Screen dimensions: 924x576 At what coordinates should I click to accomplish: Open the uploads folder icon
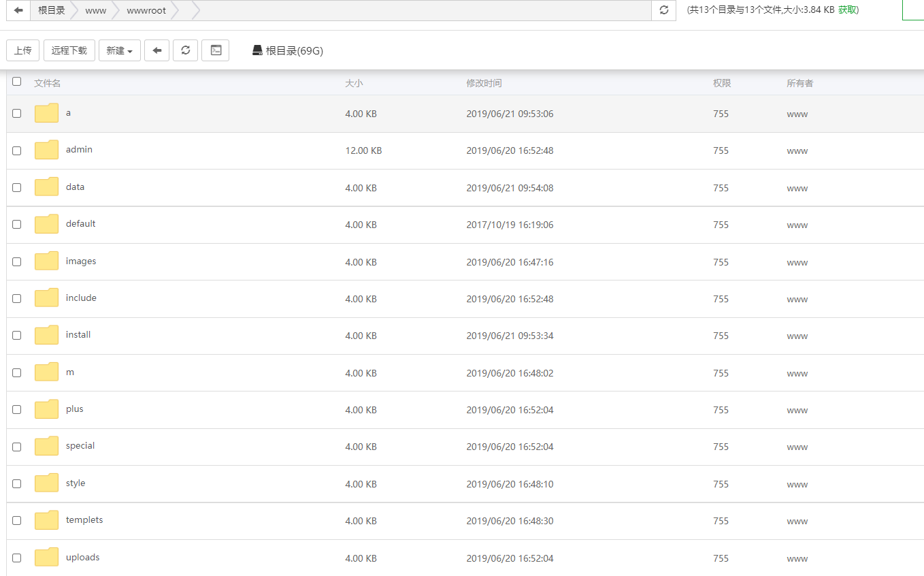[x=46, y=557]
